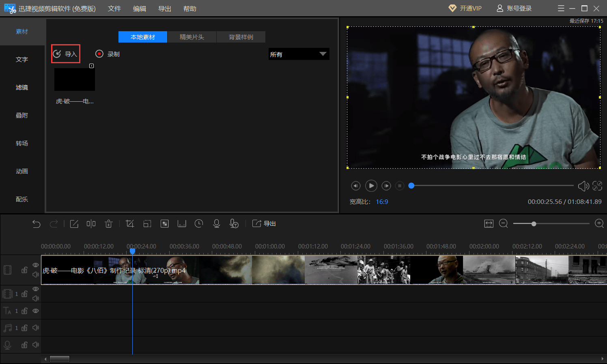Open the 叠附 sidebar panel
607x364 pixels.
pos(22,116)
